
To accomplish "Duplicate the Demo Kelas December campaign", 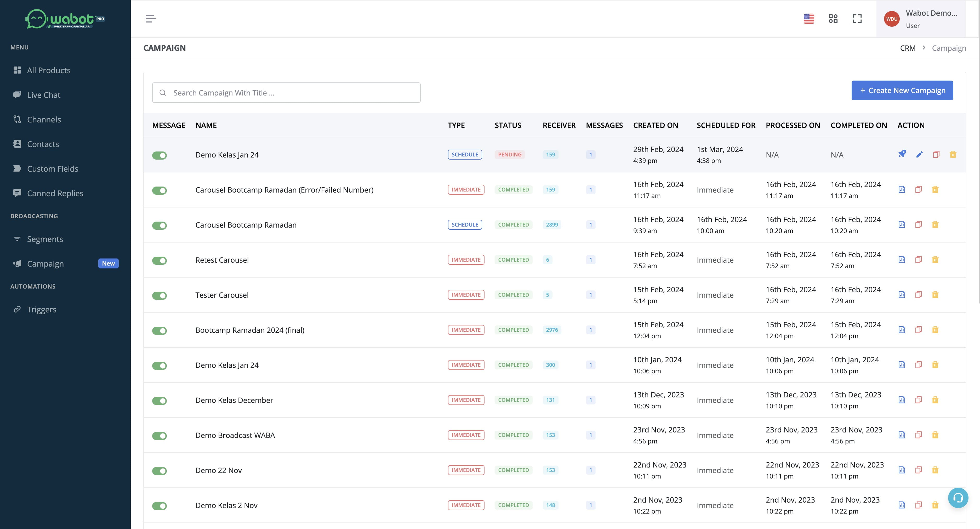I will coord(918,399).
